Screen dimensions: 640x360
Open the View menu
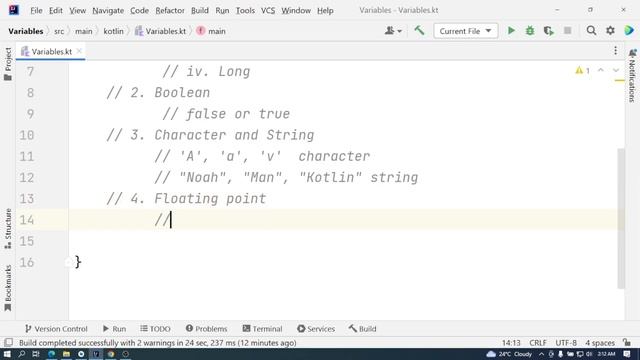click(x=77, y=11)
